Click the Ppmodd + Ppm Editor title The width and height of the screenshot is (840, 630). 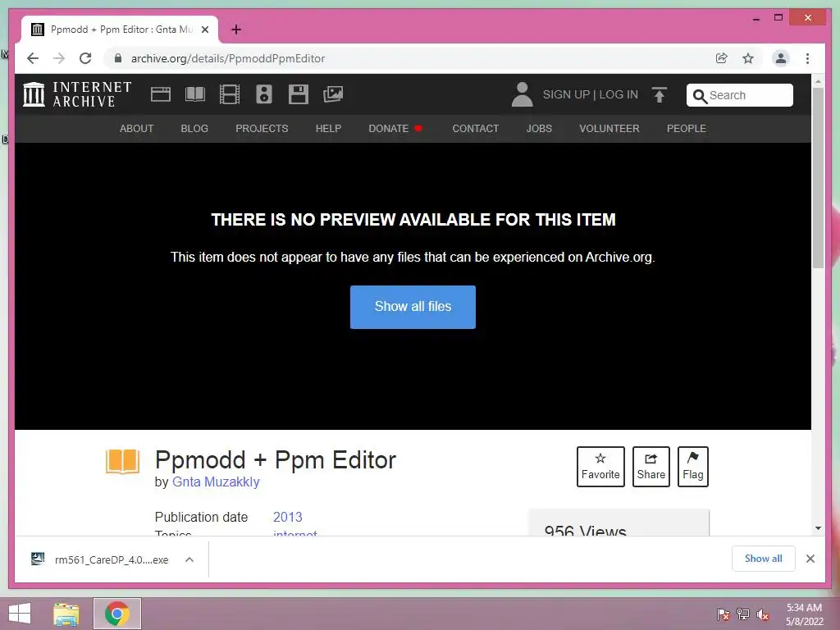coord(276,460)
